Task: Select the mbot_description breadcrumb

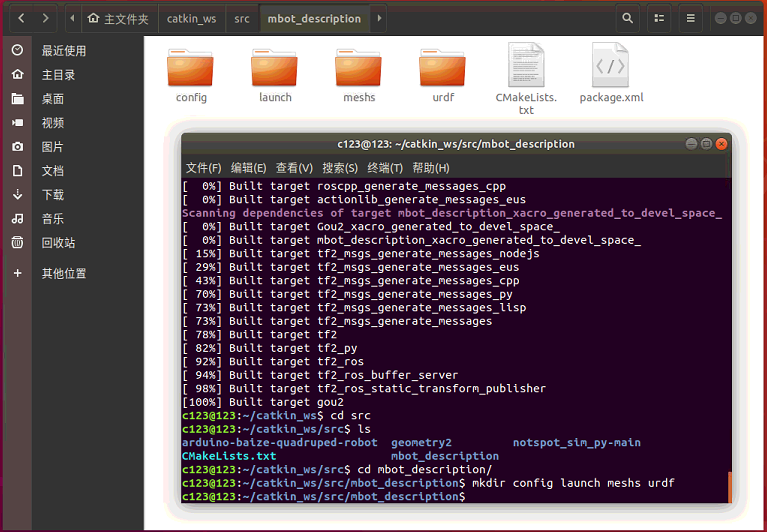Action: click(314, 19)
